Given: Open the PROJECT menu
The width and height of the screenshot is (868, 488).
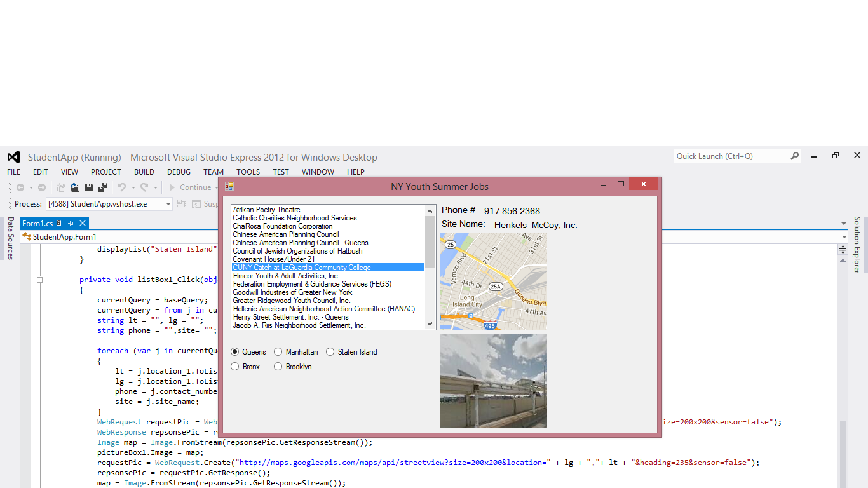Looking at the screenshot, I should coord(106,172).
